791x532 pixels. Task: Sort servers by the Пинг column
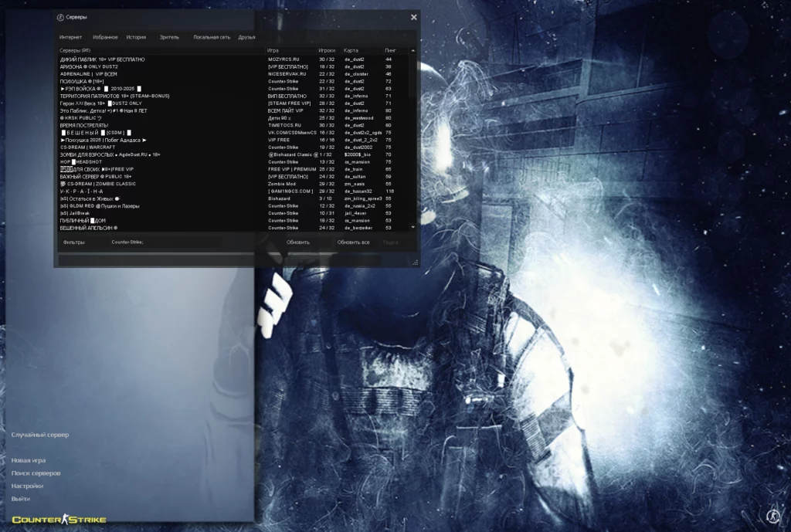pos(391,50)
